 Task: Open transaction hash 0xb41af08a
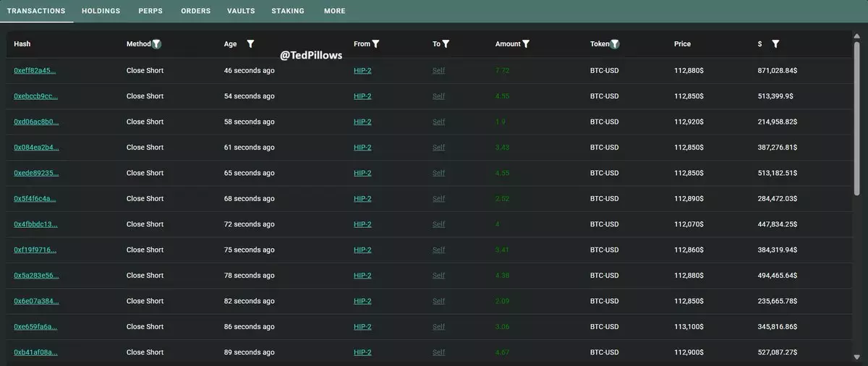[35, 352]
